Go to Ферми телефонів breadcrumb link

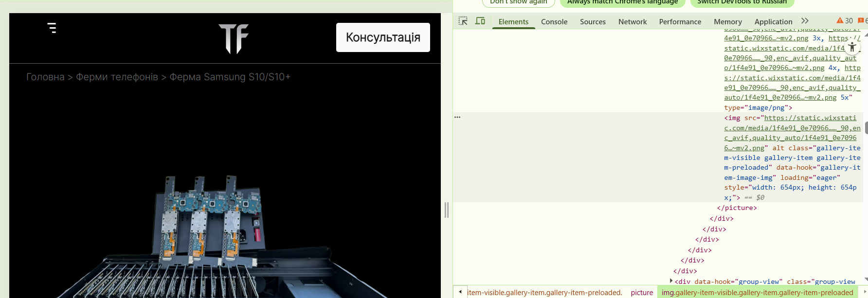[x=117, y=77]
